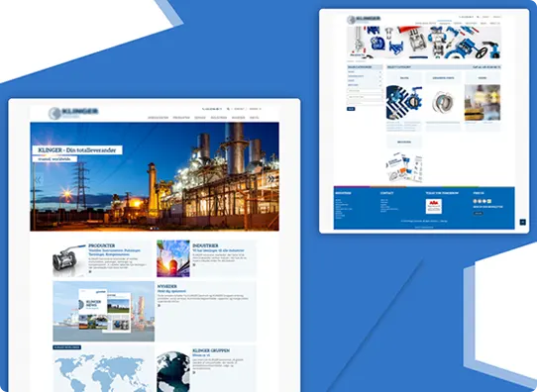The image size is (537, 392).
Task: Open PRODUKTER in homepage navigation bar
Action: pyautogui.click(x=181, y=118)
